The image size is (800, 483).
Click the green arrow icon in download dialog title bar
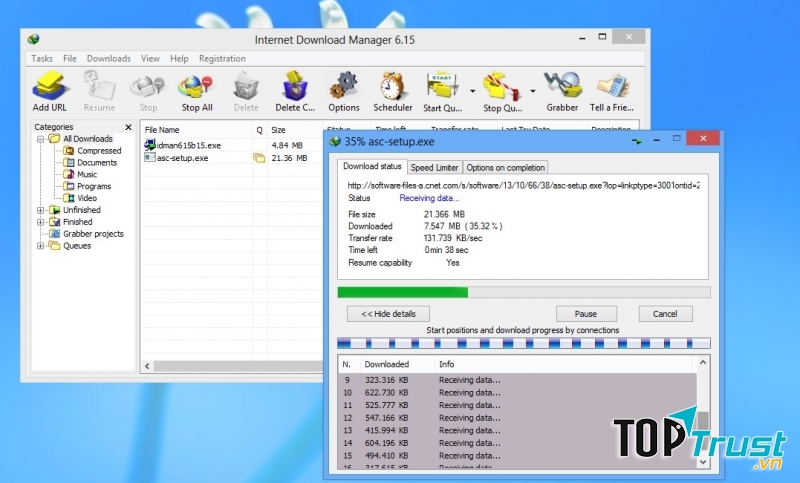click(x=637, y=141)
